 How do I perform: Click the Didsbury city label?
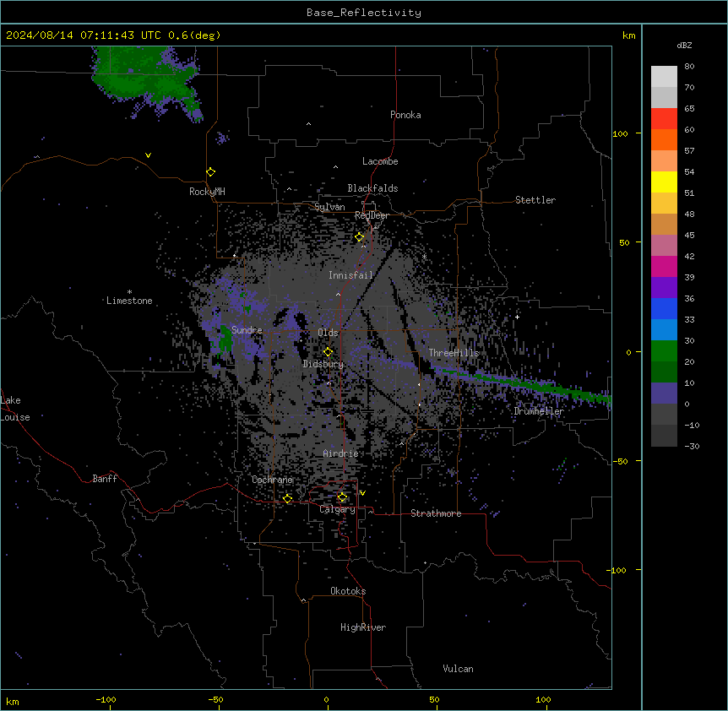323,364
